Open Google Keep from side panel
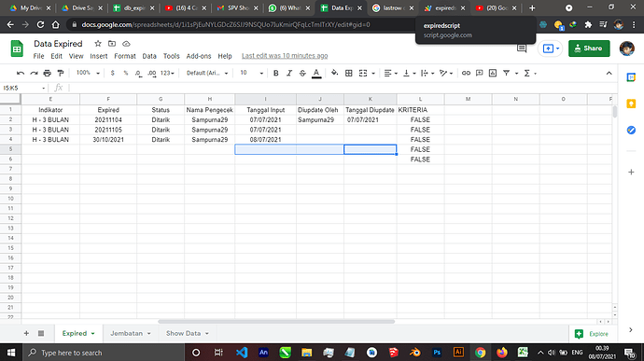This screenshot has width=644, height=361. click(631, 104)
